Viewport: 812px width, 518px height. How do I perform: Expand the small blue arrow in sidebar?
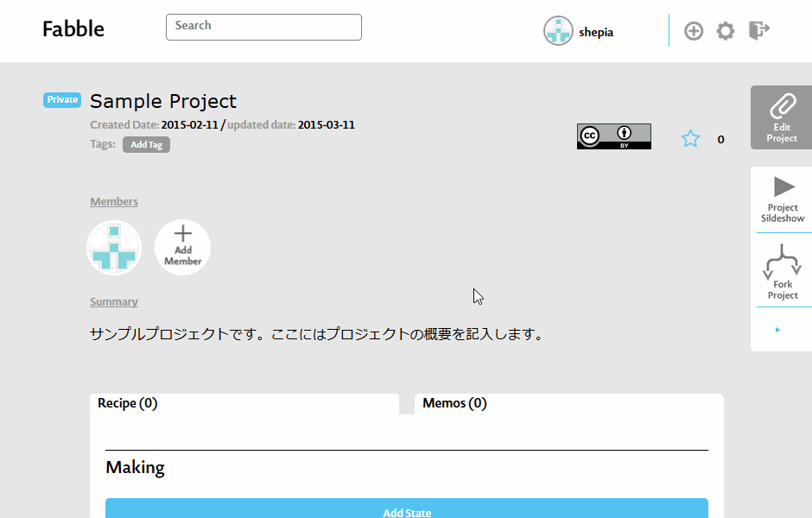coord(777,330)
